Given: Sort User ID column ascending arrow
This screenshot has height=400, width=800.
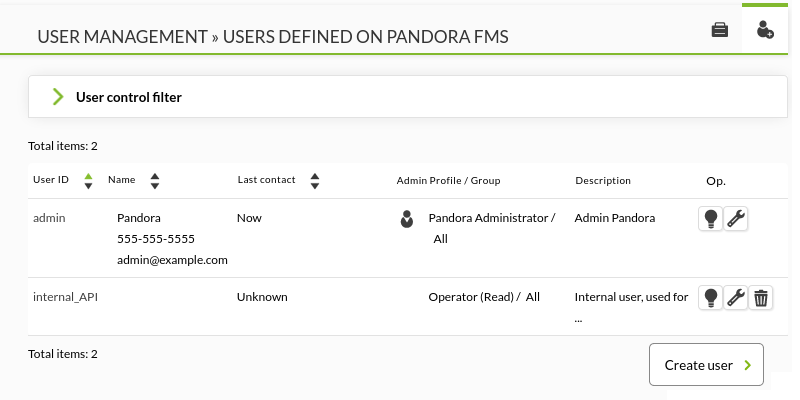Looking at the screenshot, I should click(x=88, y=177).
